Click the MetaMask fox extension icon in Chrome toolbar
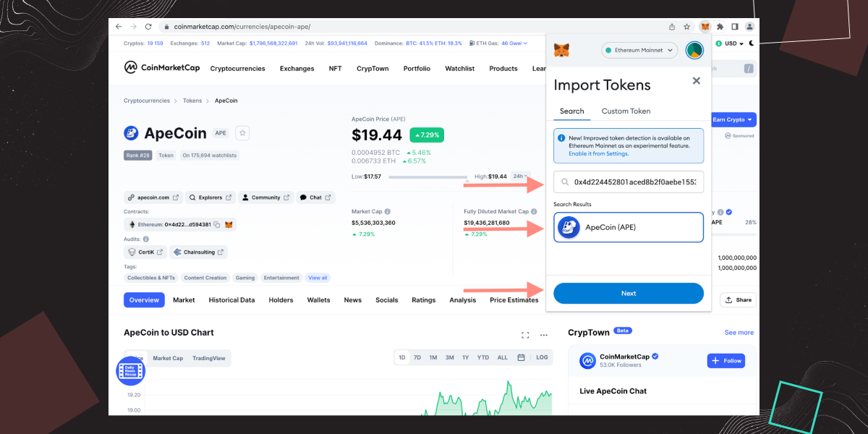Screen dimensions: 868x434 705,27
